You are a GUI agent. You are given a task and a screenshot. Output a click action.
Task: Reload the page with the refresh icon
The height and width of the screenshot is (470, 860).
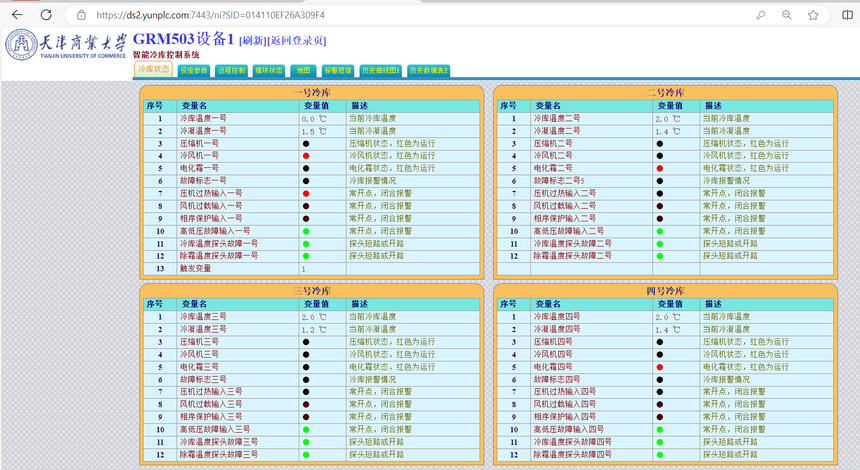click(46, 15)
